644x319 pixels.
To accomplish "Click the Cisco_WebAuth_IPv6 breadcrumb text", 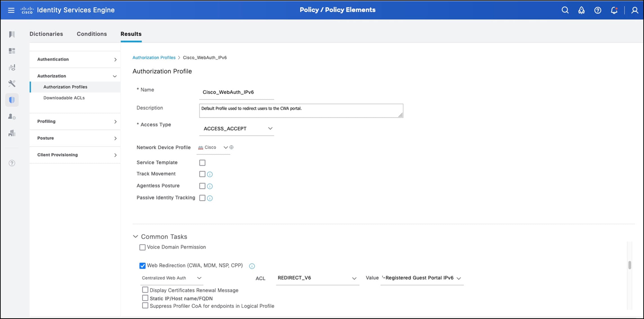I will click(x=205, y=57).
